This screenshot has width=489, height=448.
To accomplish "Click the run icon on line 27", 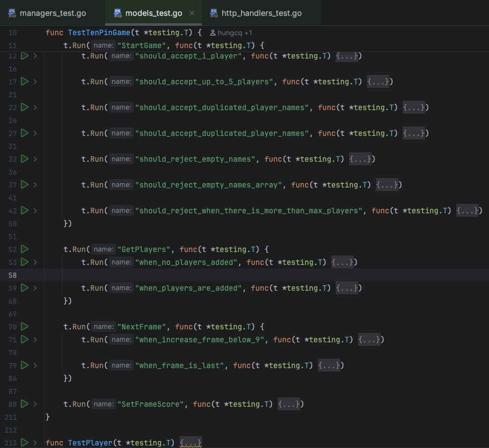I will pos(25,133).
